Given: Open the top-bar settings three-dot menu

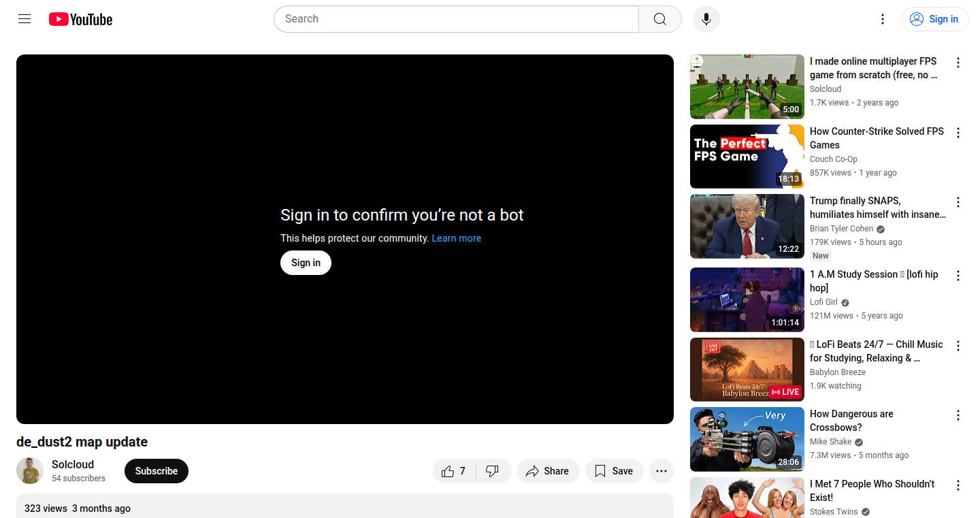Looking at the screenshot, I should 883,19.
